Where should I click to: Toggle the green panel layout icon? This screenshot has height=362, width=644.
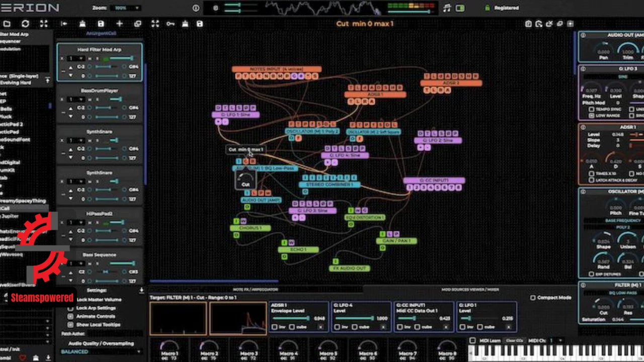460,8
